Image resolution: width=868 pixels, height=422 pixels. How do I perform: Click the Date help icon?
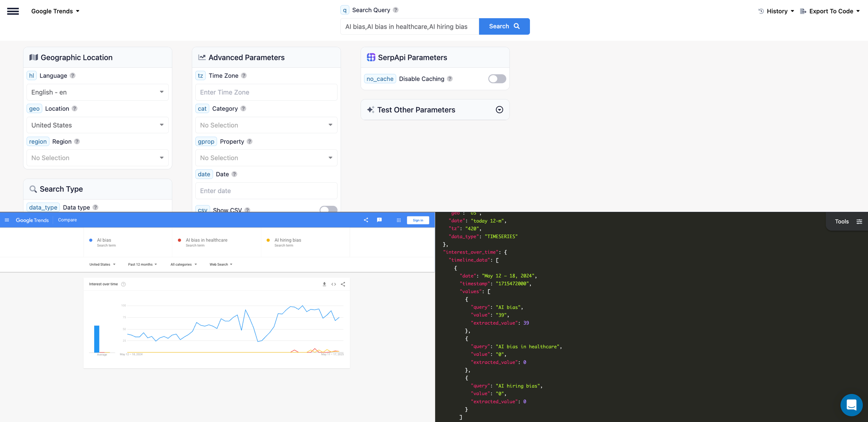tap(234, 174)
